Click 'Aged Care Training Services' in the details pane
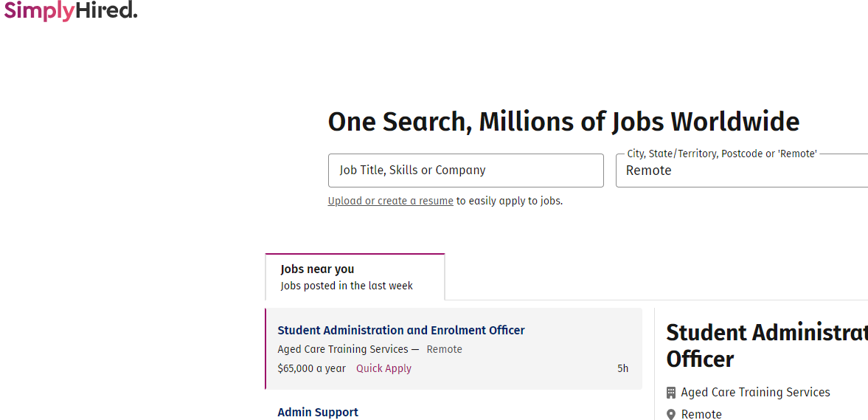 [755, 393]
